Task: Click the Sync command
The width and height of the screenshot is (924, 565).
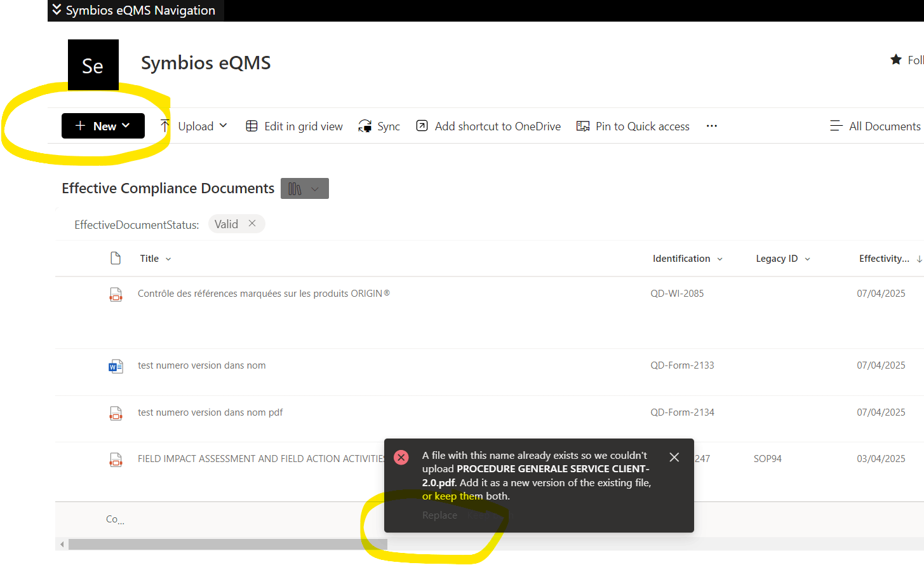Action: 379,126
